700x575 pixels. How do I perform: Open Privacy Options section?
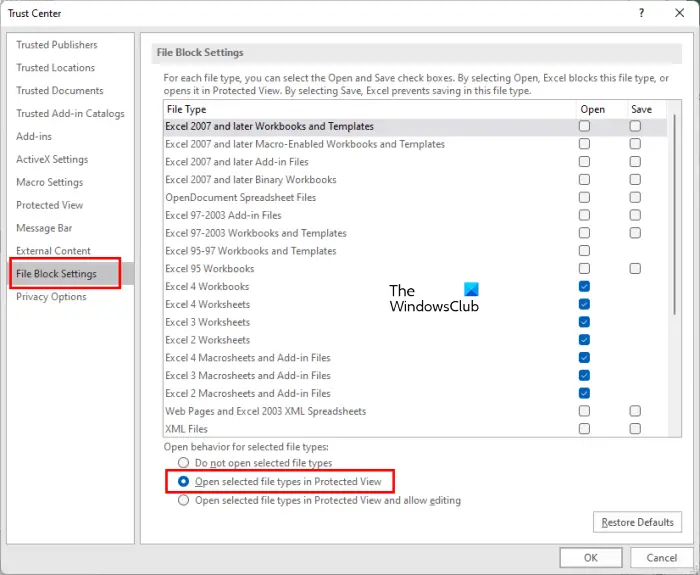(51, 296)
